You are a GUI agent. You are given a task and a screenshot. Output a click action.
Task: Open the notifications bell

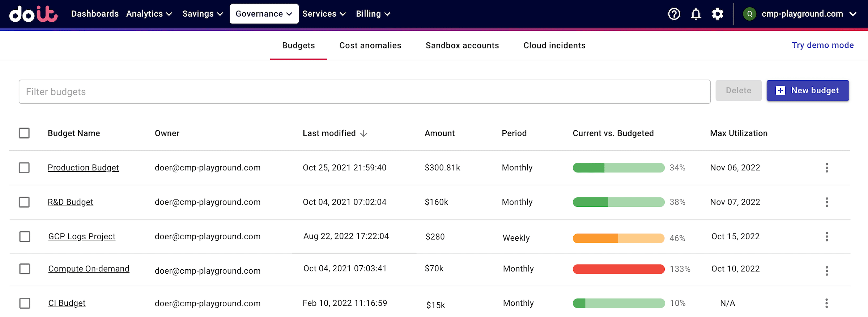click(695, 14)
